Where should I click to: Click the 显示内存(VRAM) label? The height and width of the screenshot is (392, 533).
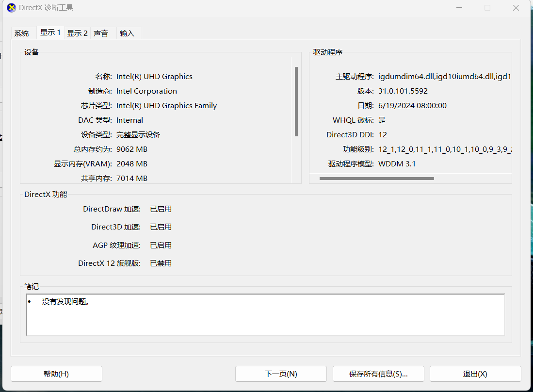coord(82,164)
